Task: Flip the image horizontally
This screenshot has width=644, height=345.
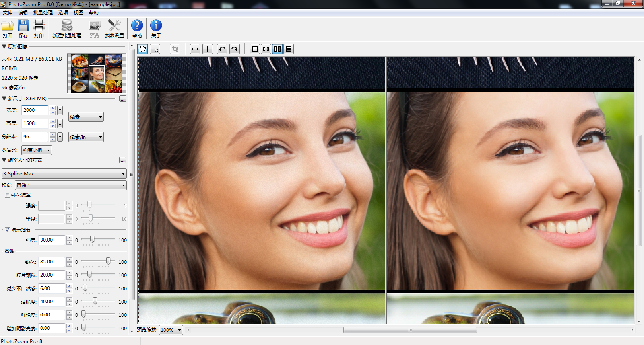Action: pos(195,49)
